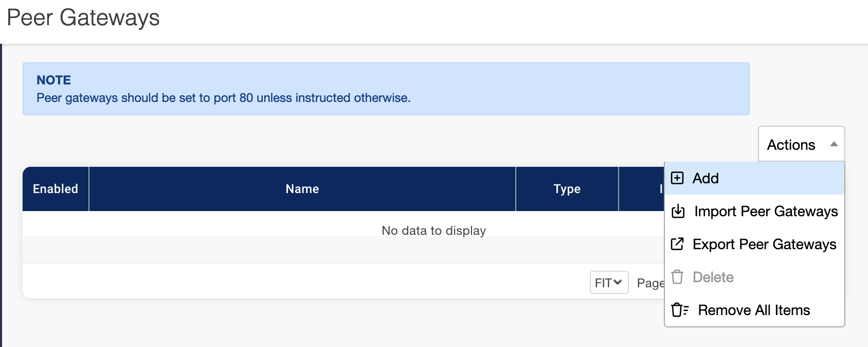This screenshot has height=347, width=868.
Task: Click the Export Peer Gateways arrow icon
Action: (x=678, y=244)
